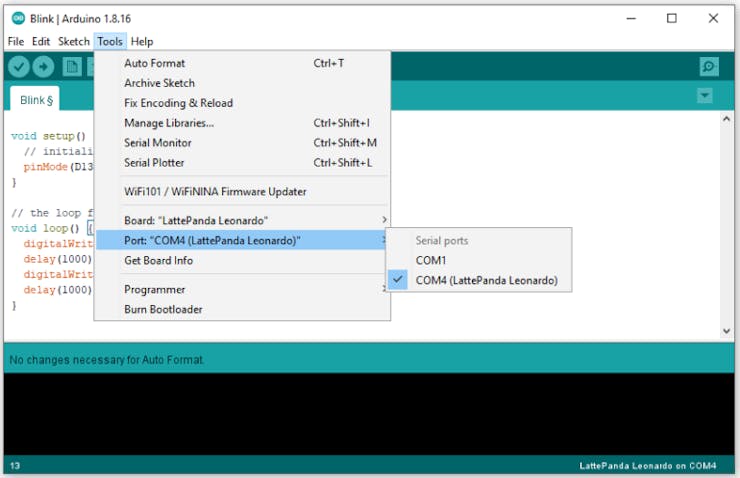The height and width of the screenshot is (478, 740).
Task: Click the editor scrollbar up arrow
Action: (727, 119)
